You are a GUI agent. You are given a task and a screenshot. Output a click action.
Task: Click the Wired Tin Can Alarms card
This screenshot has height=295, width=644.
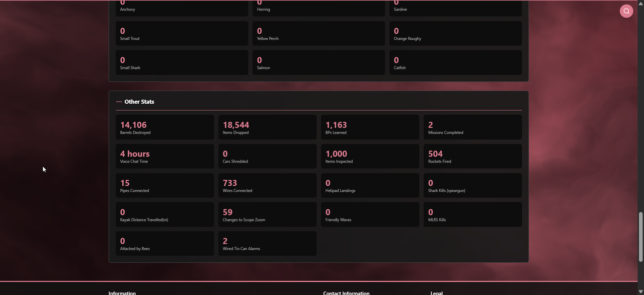[x=267, y=244]
